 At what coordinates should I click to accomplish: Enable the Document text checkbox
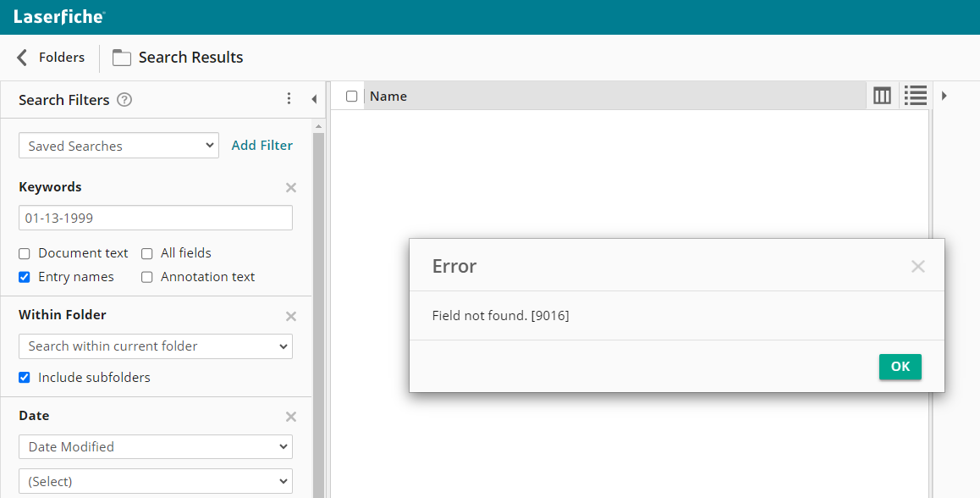coord(25,253)
